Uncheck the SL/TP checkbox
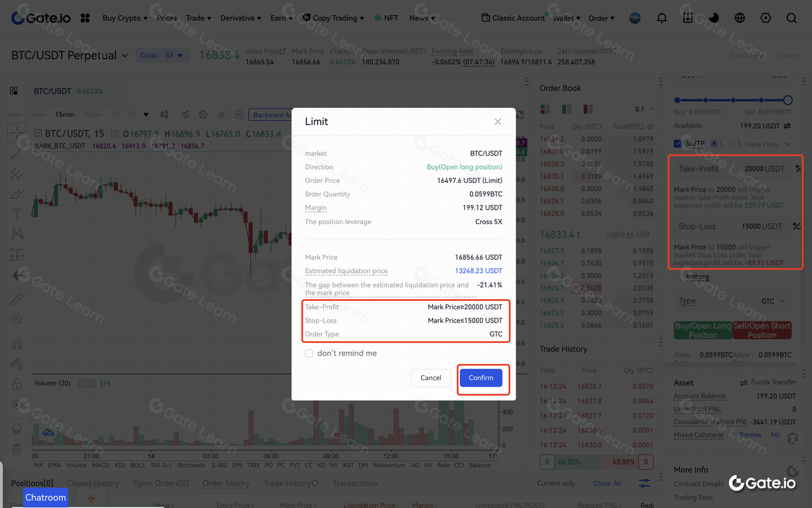 (678, 144)
